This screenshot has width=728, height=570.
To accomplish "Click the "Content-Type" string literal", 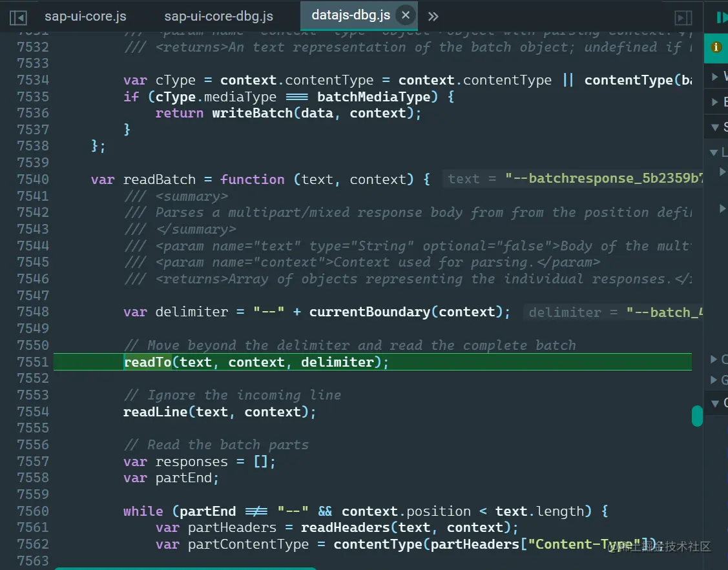I will (588, 544).
